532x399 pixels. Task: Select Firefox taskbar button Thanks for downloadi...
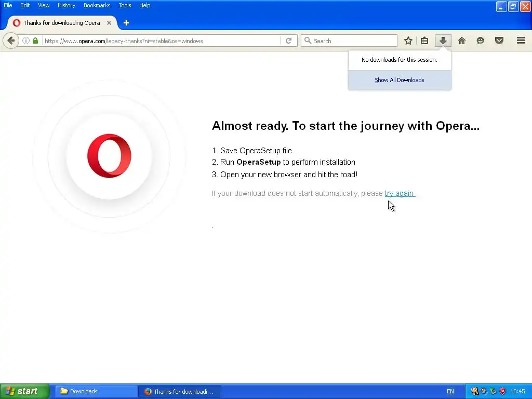point(180,391)
